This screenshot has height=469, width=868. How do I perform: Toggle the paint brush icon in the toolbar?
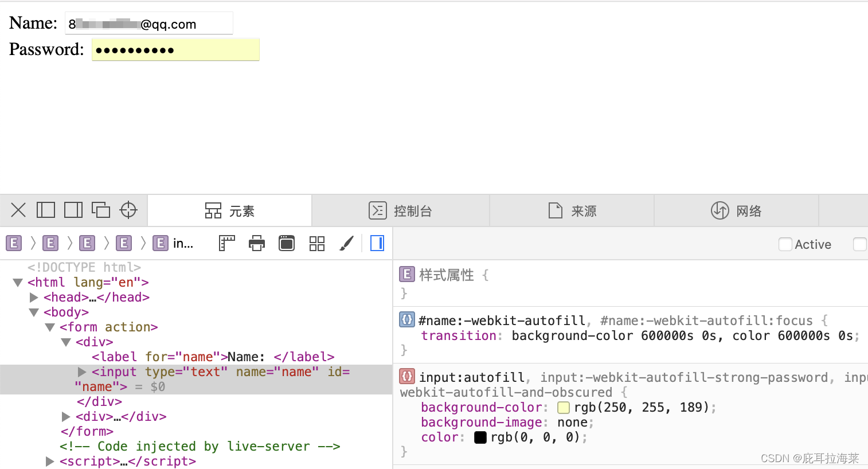(x=346, y=244)
